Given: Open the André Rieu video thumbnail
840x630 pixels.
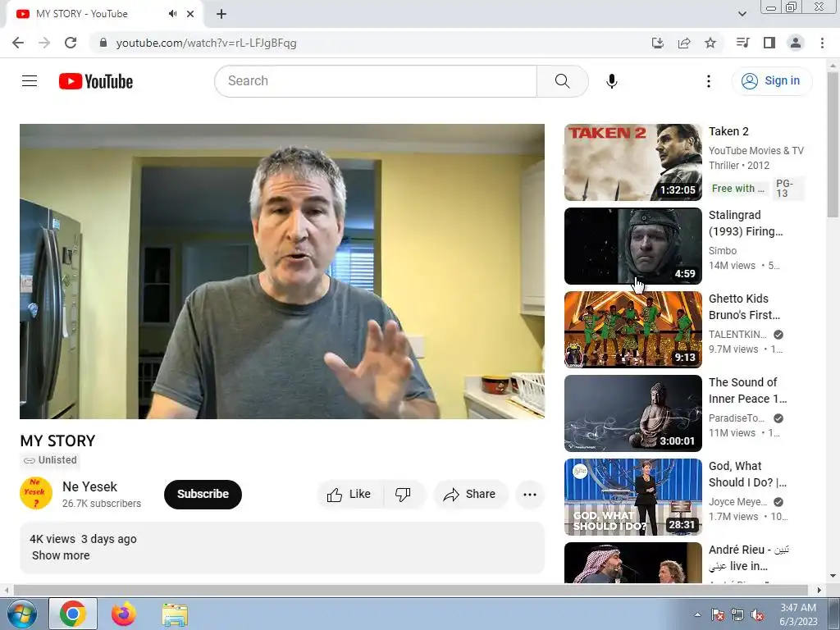Looking at the screenshot, I should tap(632, 563).
